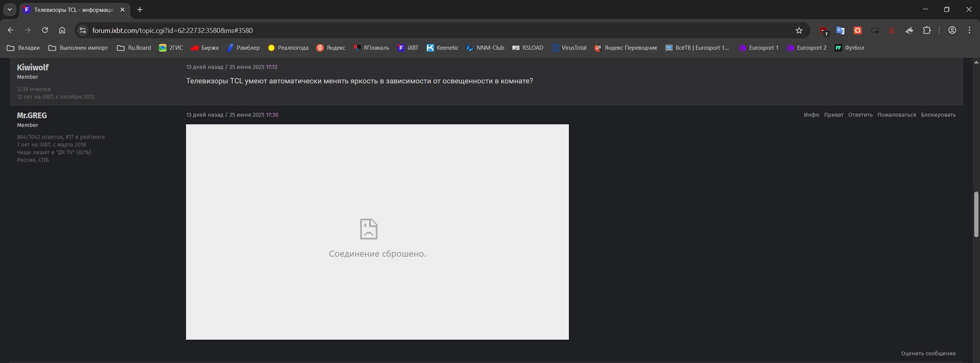
Task: Reload the page with the refresh icon
Action: tap(45, 30)
